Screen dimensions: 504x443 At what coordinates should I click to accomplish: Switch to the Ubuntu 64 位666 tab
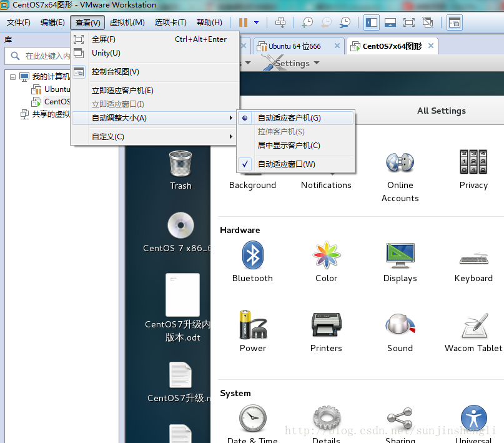[294, 46]
